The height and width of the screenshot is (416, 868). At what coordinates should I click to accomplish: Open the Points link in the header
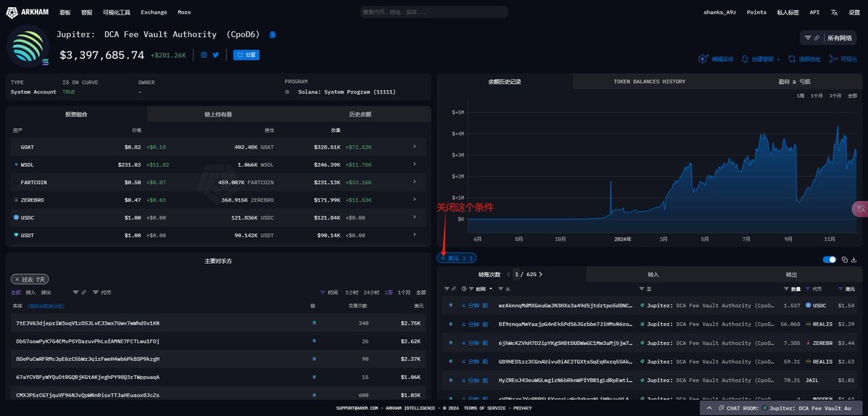point(757,12)
